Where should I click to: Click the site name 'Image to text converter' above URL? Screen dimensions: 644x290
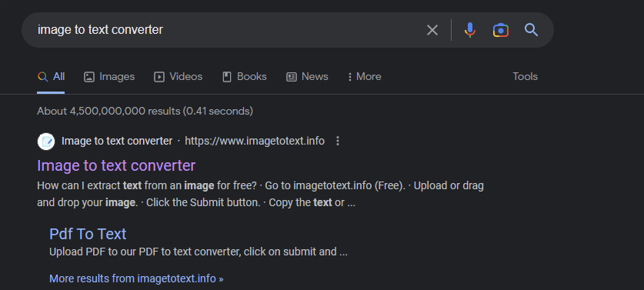click(x=117, y=142)
